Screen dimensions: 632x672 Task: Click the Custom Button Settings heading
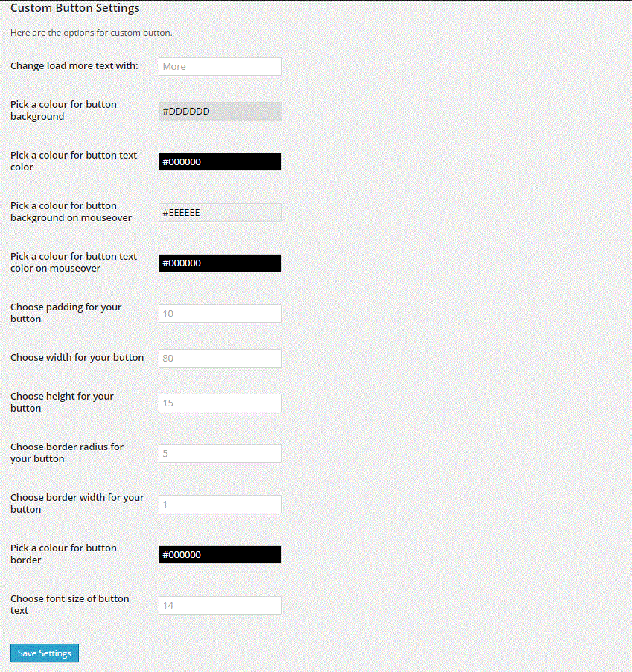coord(75,8)
